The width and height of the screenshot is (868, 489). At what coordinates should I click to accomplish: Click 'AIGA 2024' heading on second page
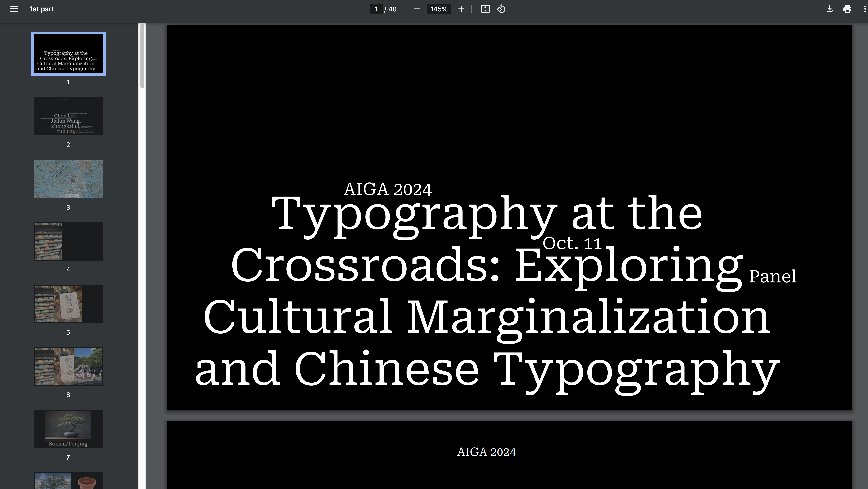(486, 452)
